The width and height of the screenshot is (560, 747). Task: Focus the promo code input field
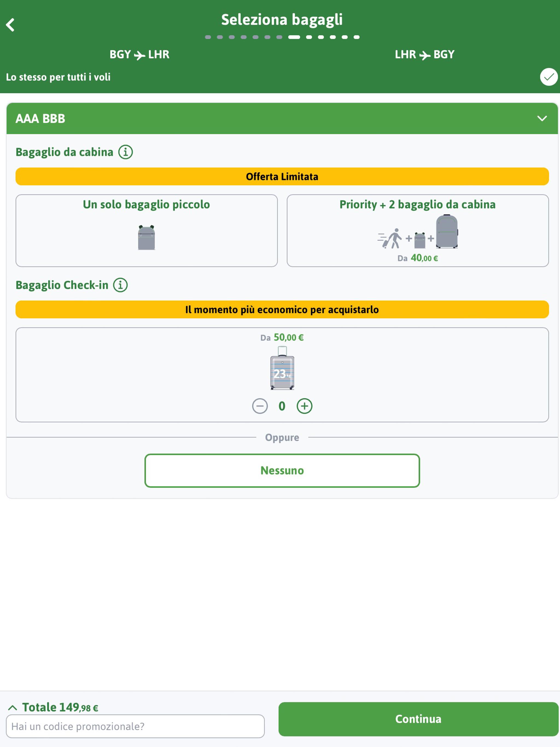point(135,726)
